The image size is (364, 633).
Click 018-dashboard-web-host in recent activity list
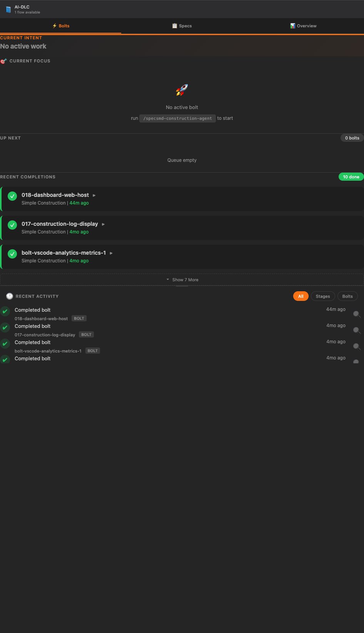[x=41, y=319]
